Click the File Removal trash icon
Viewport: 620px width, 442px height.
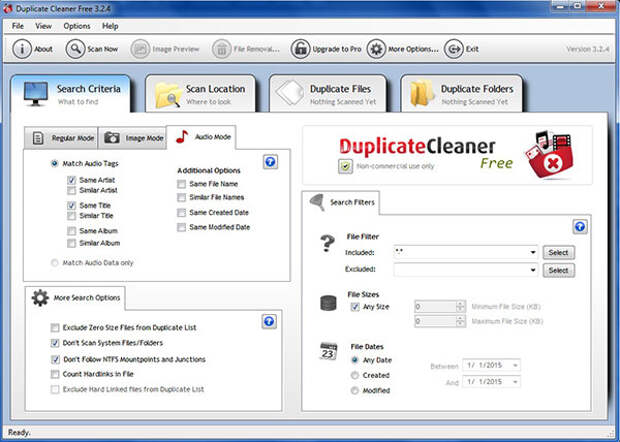click(x=221, y=49)
